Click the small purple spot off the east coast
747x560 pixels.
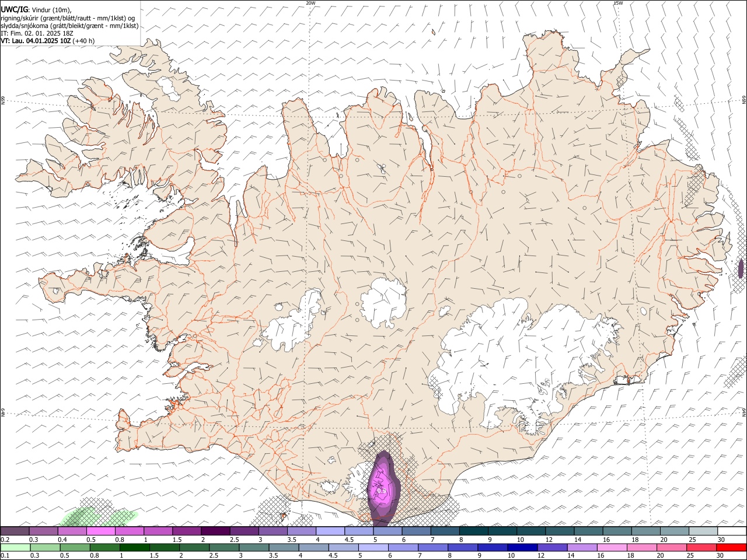point(741,268)
